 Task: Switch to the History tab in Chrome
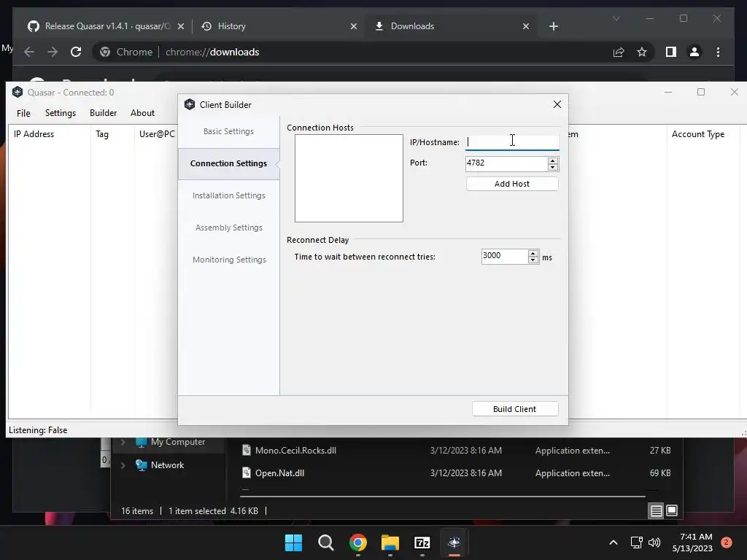click(231, 26)
